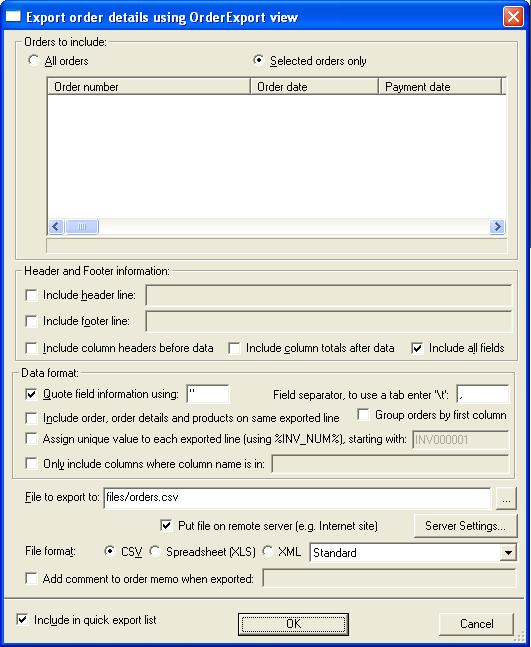Viewport: 531px width, 647px height.
Task: Click the browse (...) button for export file
Action: tap(506, 499)
